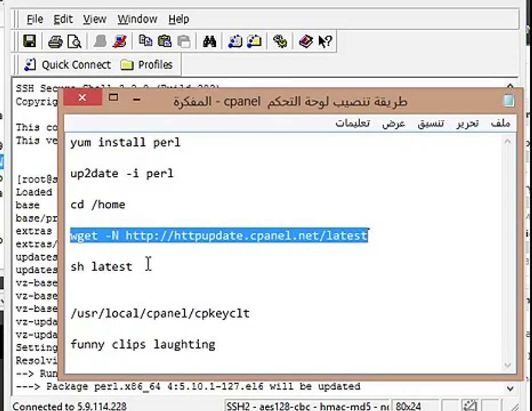Click the Save floppy disk icon
This screenshot has width=532, height=411.
tap(30, 41)
